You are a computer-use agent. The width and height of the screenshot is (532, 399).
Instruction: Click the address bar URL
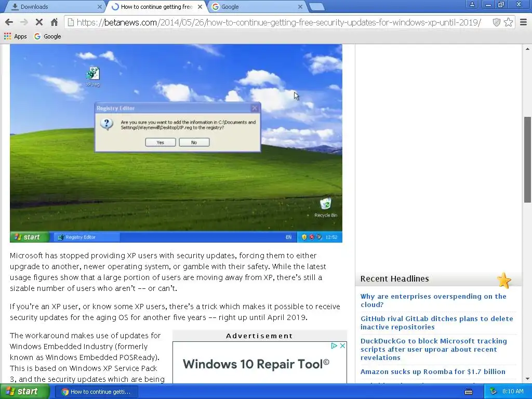(279, 22)
